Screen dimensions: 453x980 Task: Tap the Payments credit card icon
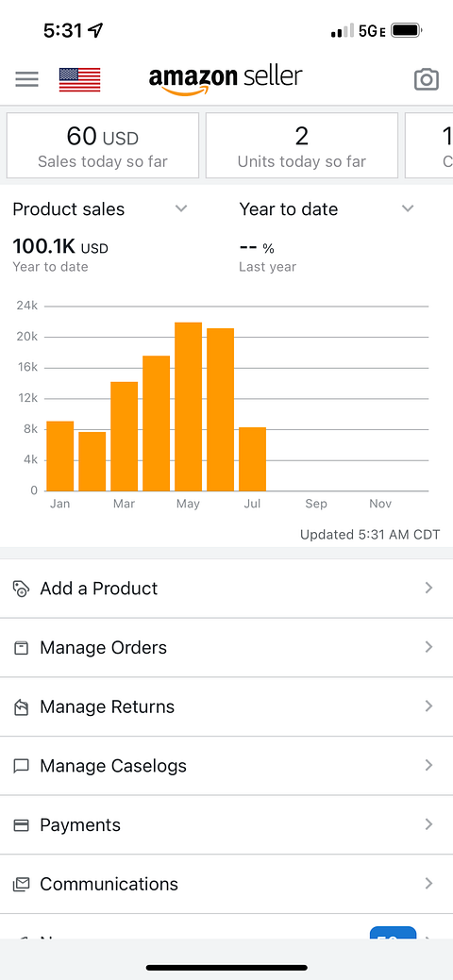tap(22, 825)
